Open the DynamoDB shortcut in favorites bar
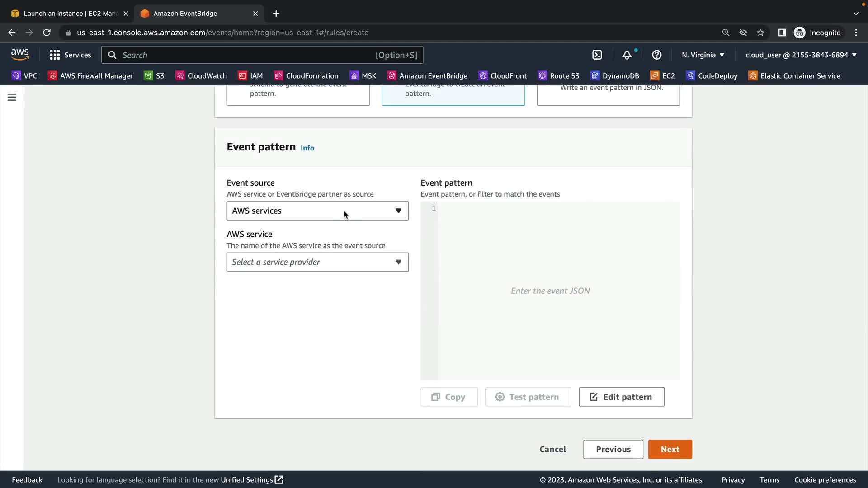This screenshot has width=868, height=488. pos(615,76)
